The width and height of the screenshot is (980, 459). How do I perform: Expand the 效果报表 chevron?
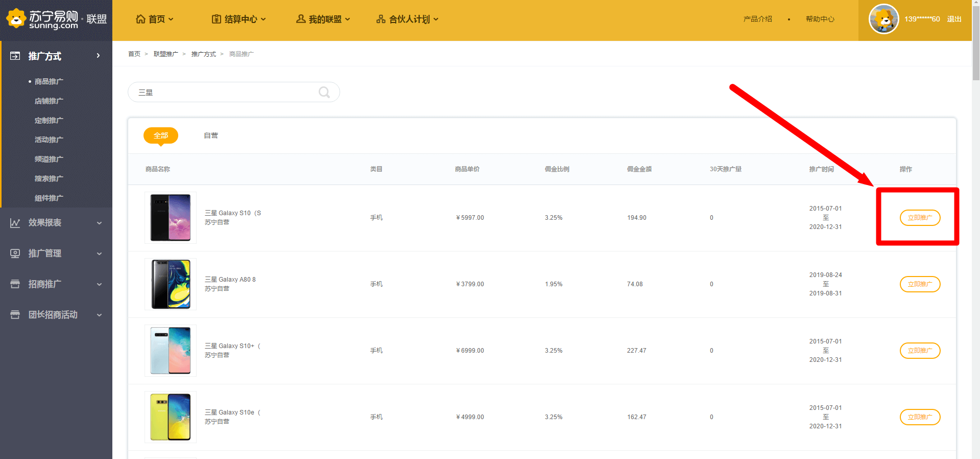100,223
